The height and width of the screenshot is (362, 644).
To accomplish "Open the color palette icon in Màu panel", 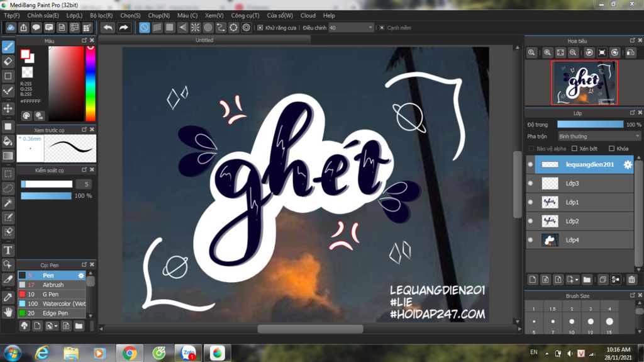I will [x=26, y=116].
